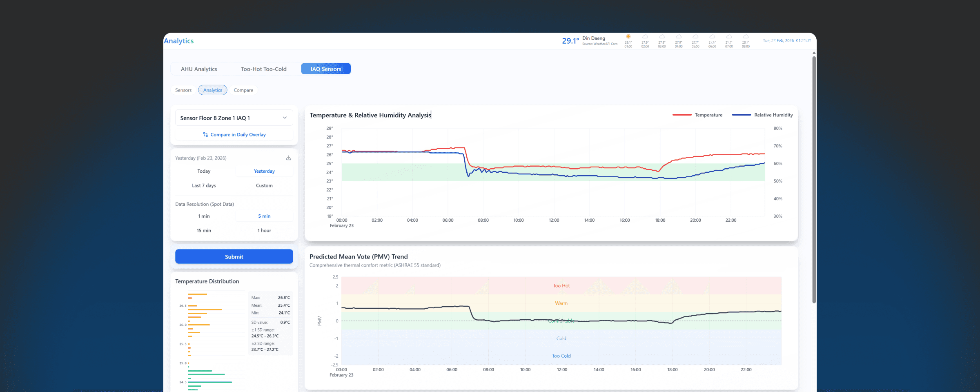Click the ASHRAE 55 standard subtitle text
Viewport: 980px width, 392px height.
(375, 265)
